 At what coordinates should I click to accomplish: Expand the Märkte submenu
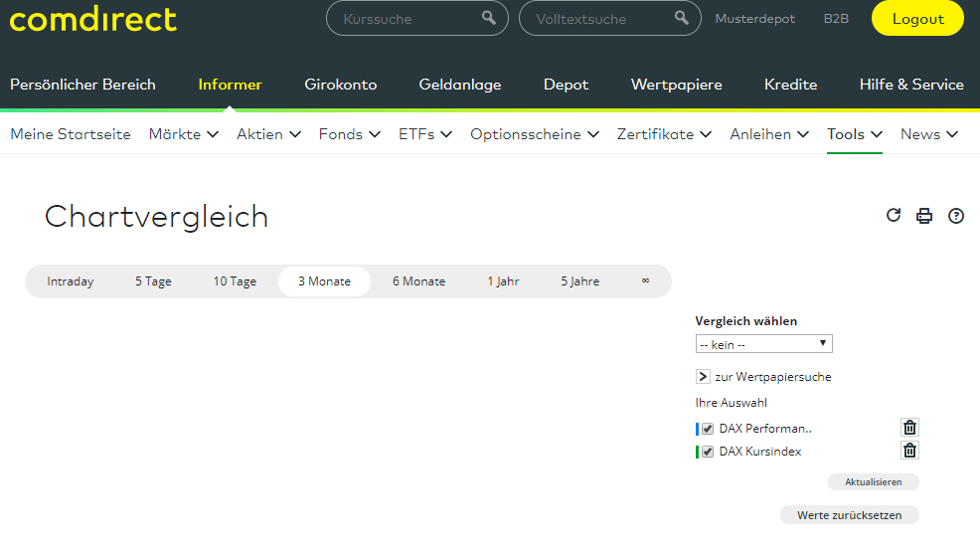point(184,134)
